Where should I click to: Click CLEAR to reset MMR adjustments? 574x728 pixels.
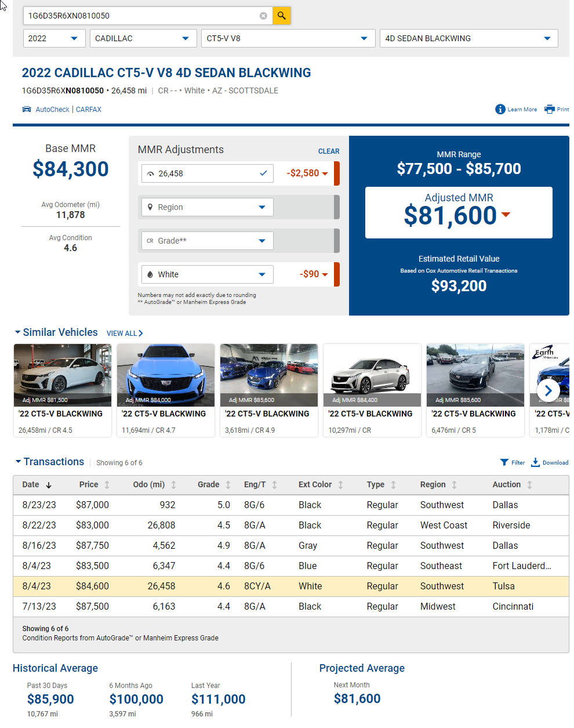click(329, 151)
